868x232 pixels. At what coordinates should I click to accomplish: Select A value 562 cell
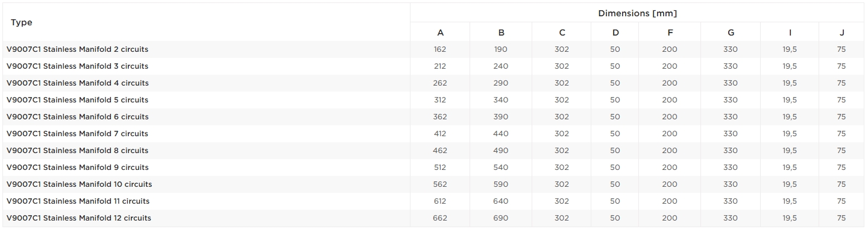[440, 184]
